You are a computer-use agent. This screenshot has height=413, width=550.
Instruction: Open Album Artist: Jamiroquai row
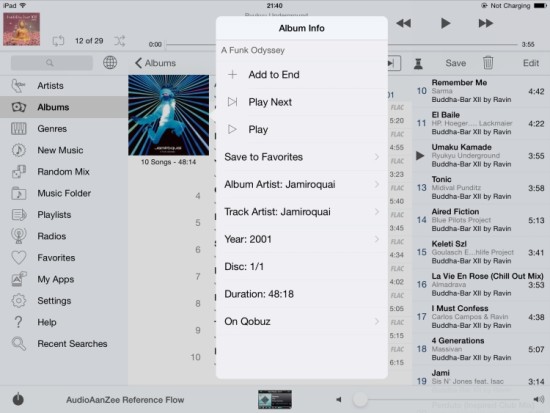point(302,184)
